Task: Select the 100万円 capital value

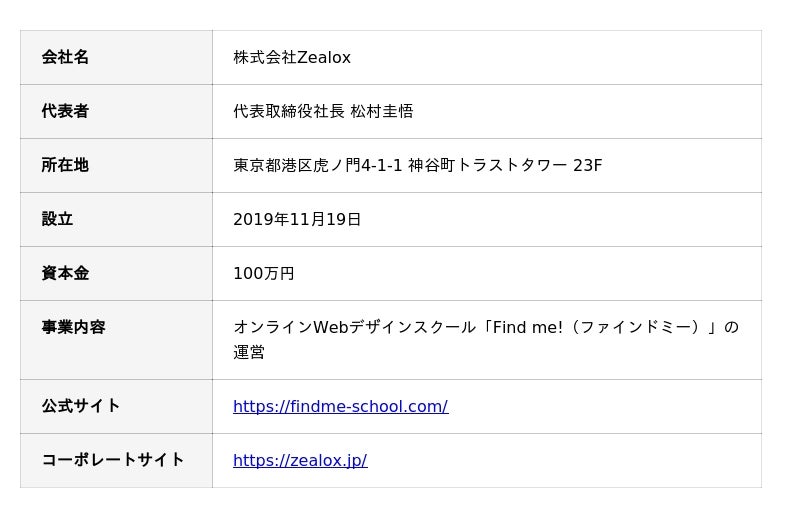Action: coord(264,273)
